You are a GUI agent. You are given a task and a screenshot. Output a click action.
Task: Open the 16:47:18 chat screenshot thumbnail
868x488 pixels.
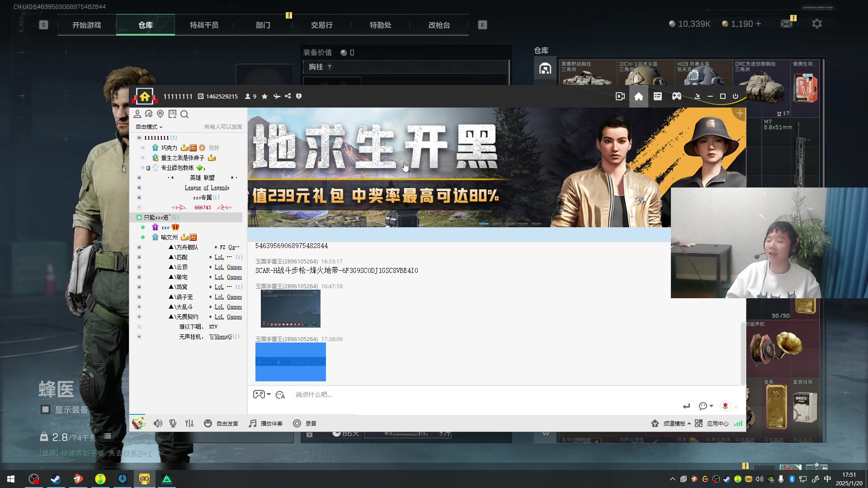[291, 309]
